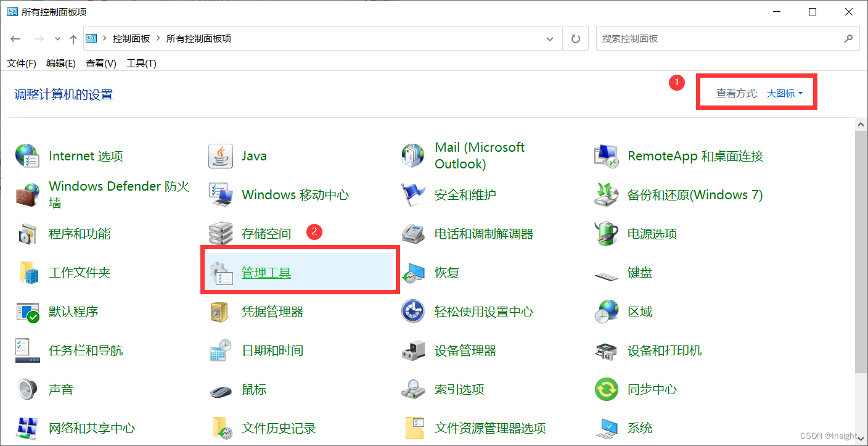Screen dimensions: 868x446
Task: Click the control panel icon in address bar
Action: 92,38
